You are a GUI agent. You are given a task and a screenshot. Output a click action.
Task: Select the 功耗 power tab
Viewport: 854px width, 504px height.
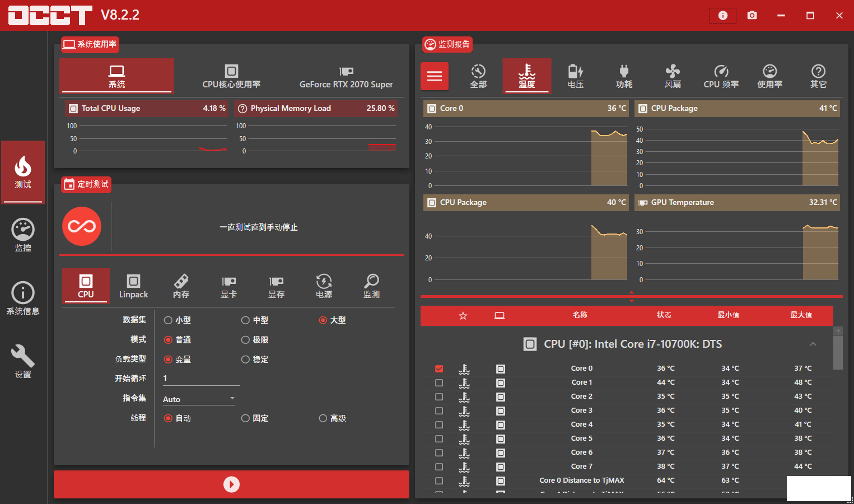624,76
